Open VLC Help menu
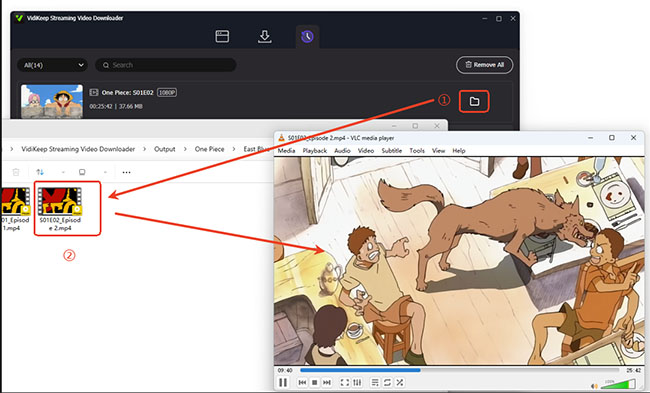This screenshot has width=650, height=393. (x=459, y=150)
